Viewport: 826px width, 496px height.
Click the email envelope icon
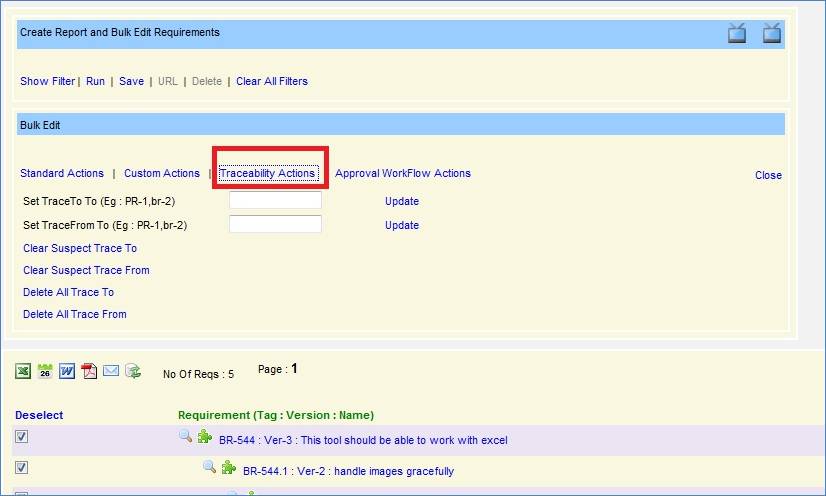[111, 371]
